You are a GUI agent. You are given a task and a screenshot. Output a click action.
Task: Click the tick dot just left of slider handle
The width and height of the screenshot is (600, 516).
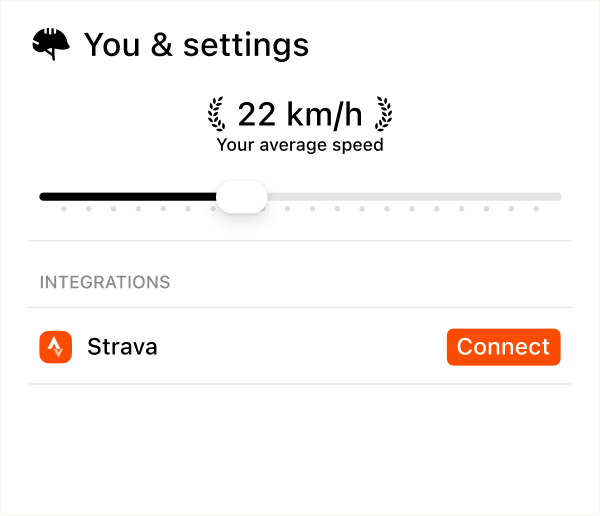213,210
